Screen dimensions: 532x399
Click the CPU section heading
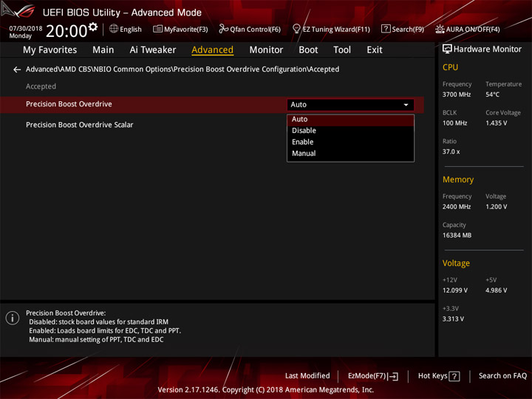click(450, 67)
